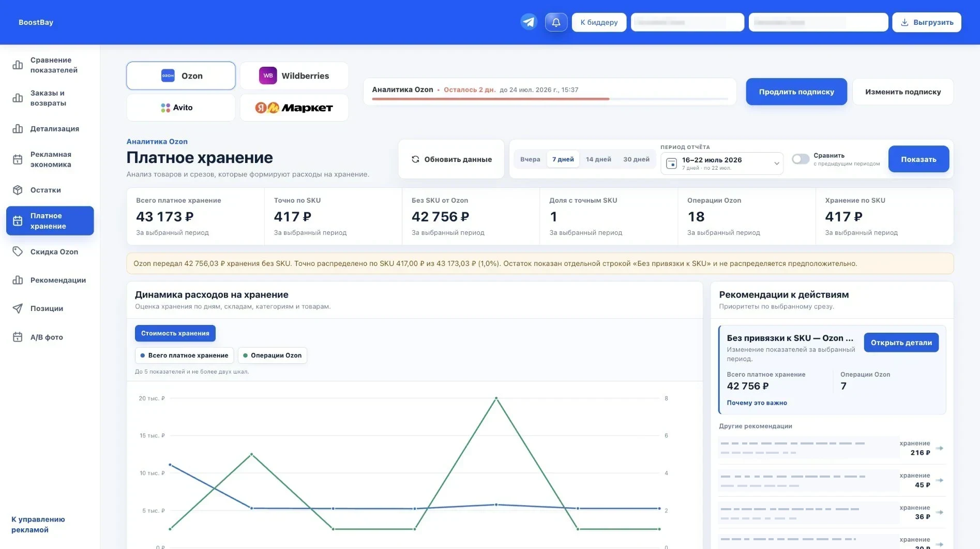Click the calendar icon in report period
This screenshot has height=549, width=980.
tap(671, 164)
